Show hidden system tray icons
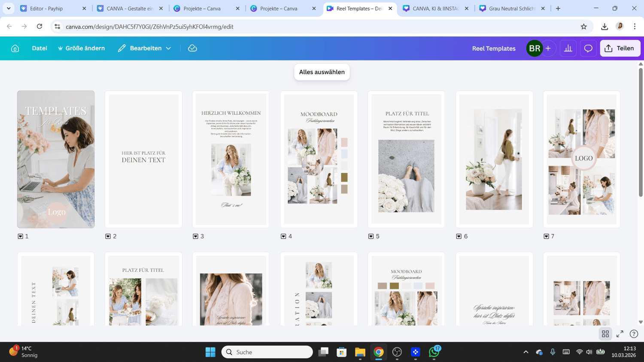 [x=526, y=352]
